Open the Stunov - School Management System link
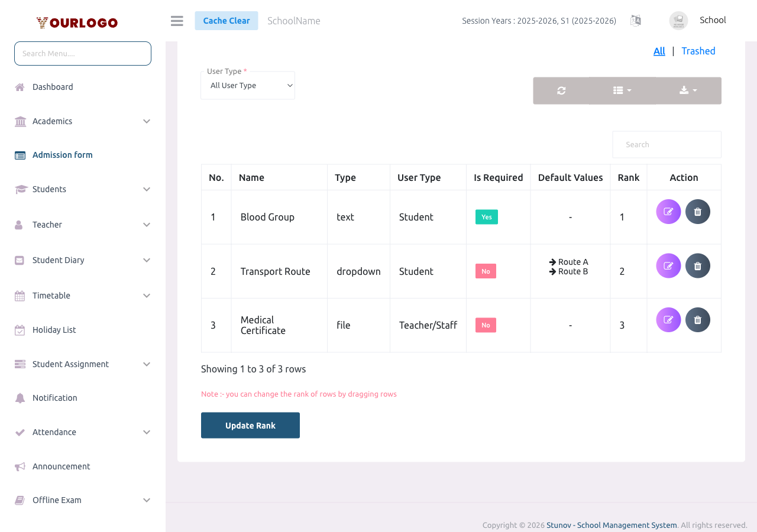 pyautogui.click(x=612, y=525)
